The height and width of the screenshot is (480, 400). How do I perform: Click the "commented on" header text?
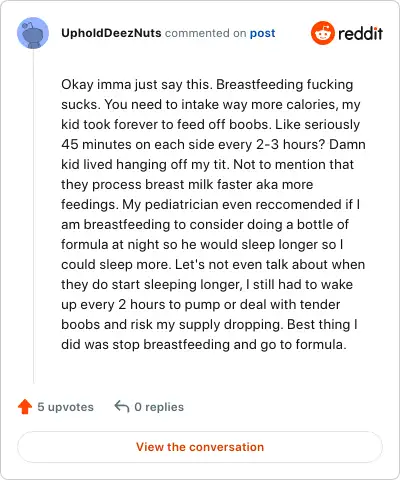(x=205, y=33)
